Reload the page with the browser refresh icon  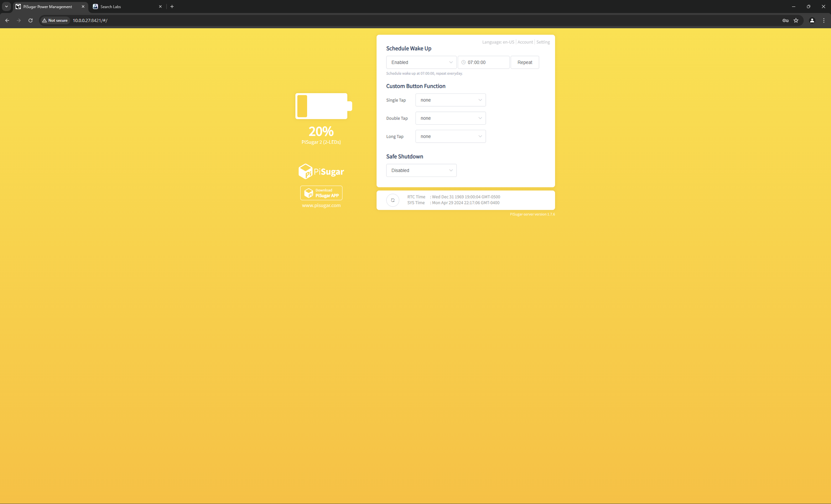point(30,20)
